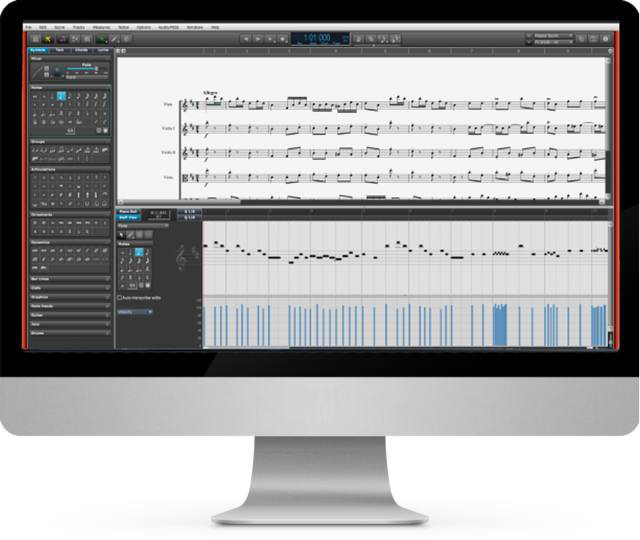Image resolution: width=640 pixels, height=540 pixels.
Task: Switch to the Text palette tab
Action: pos(61,49)
